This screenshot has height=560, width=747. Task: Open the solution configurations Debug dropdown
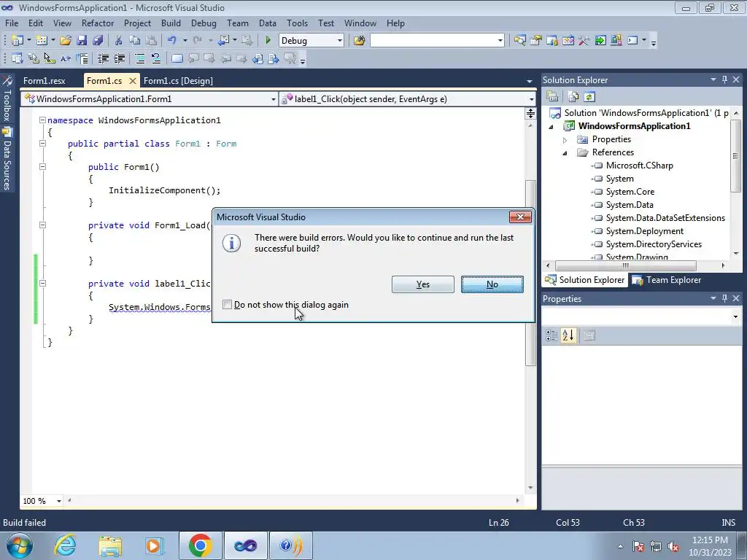pyautogui.click(x=340, y=41)
